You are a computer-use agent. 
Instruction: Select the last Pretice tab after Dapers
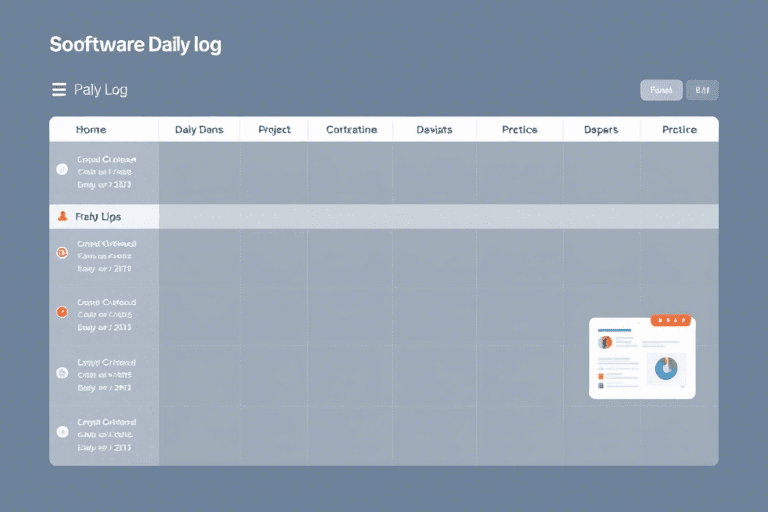coord(679,130)
